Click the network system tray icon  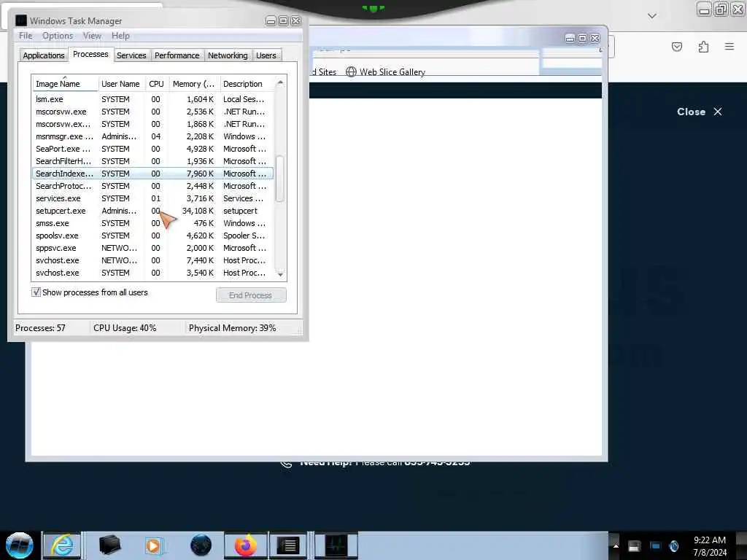656,546
